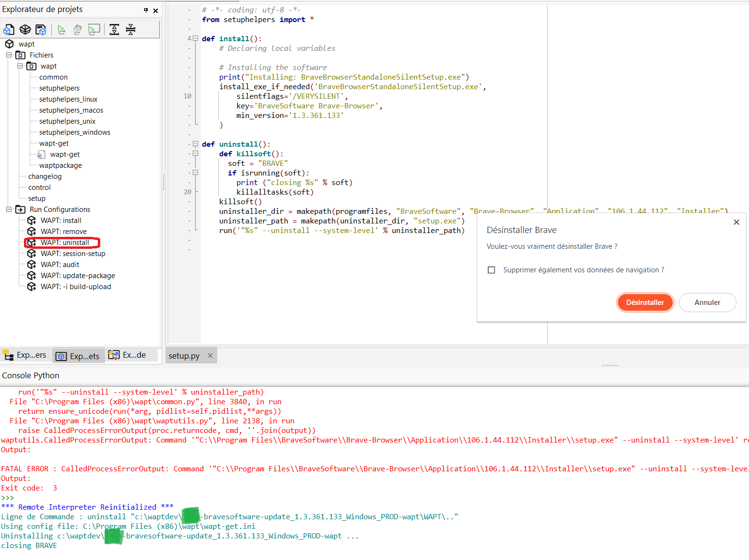The height and width of the screenshot is (560, 749).
Task: Select the 'WAPT: session-setup' label
Action: click(73, 254)
